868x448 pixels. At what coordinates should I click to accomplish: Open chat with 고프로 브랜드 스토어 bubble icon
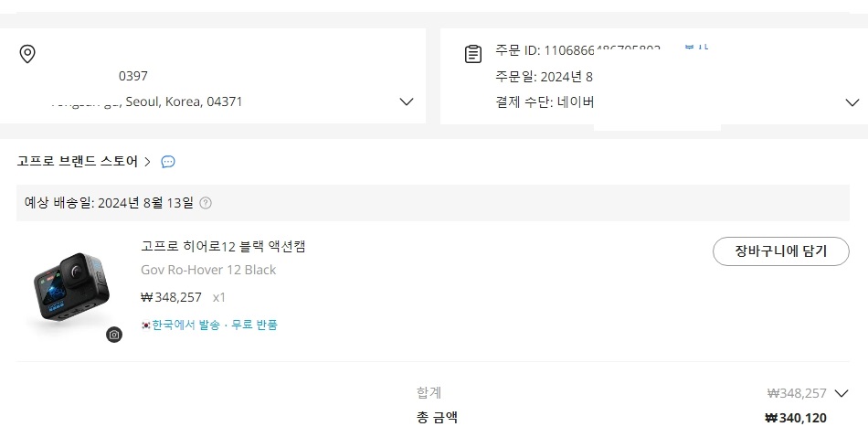(168, 162)
